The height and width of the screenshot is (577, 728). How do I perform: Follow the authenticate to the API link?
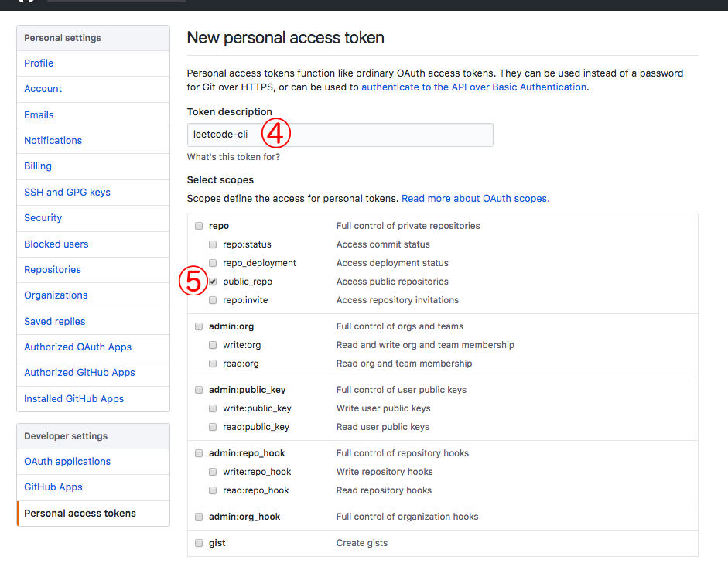474,87
